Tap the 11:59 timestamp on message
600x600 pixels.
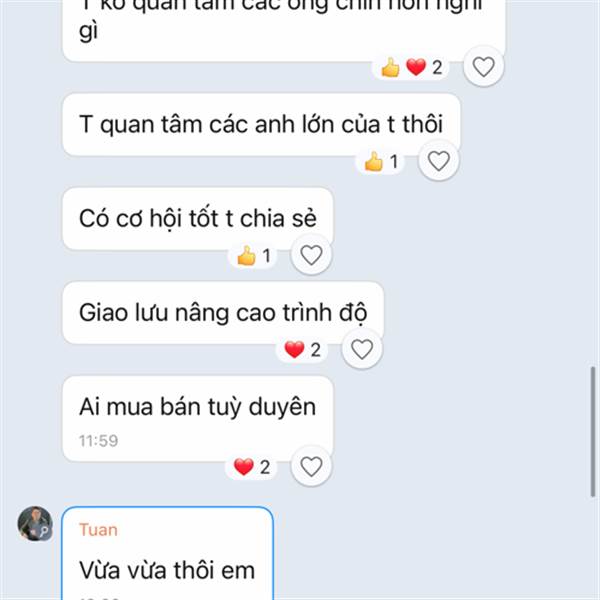click(98, 441)
